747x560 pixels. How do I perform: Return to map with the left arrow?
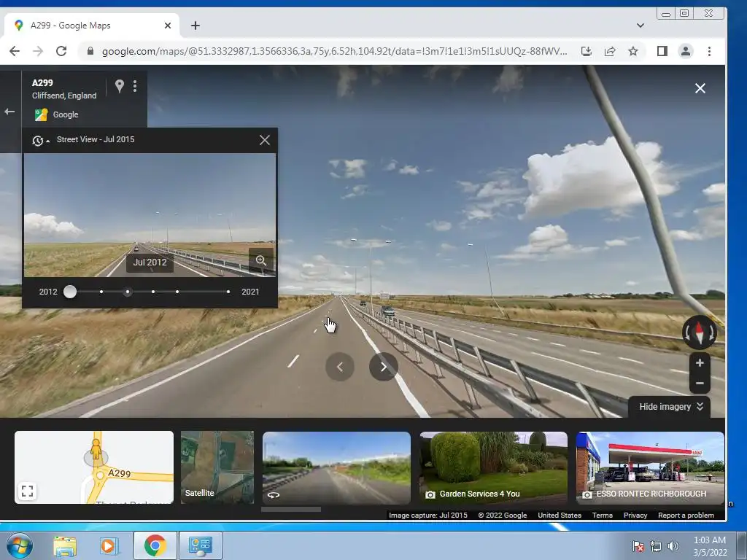pos(9,112)
